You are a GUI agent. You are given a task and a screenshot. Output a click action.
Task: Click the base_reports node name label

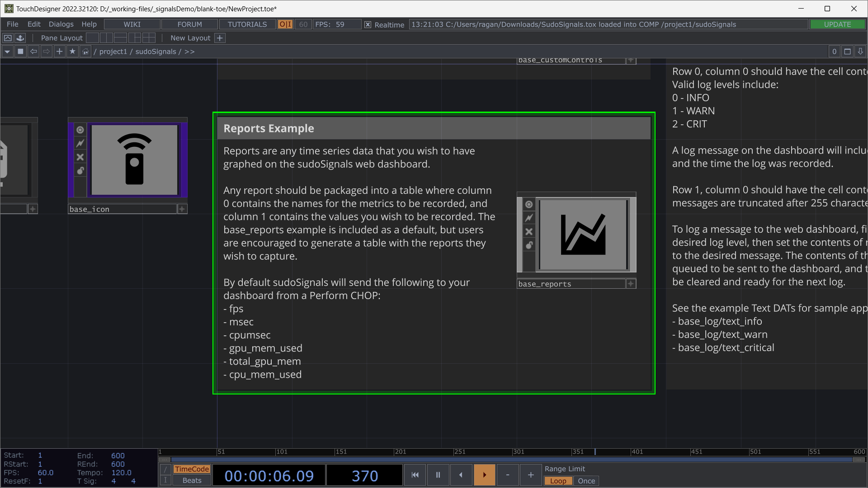tap(571, 284)
